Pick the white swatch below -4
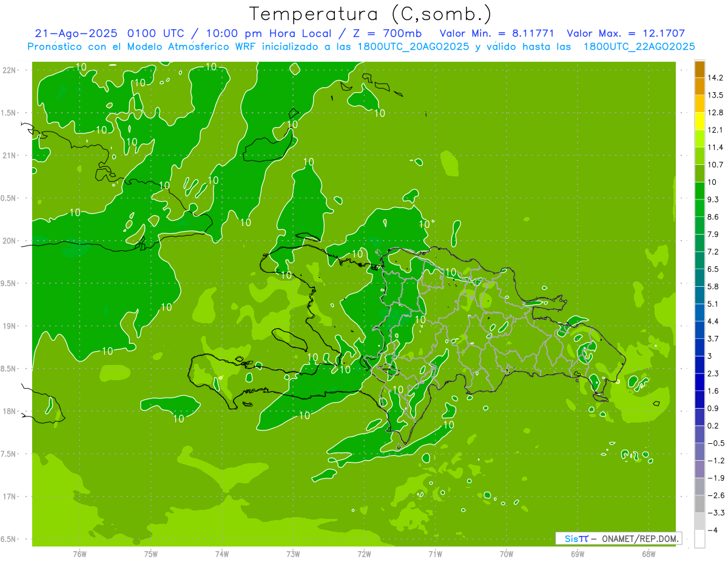Screen dimensions: 728x562 click(699, 539)
